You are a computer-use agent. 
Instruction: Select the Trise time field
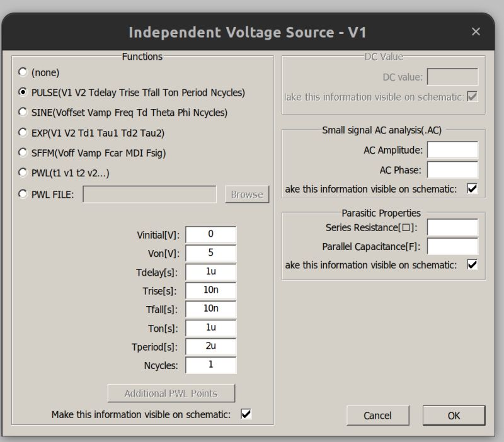[210, 290]
